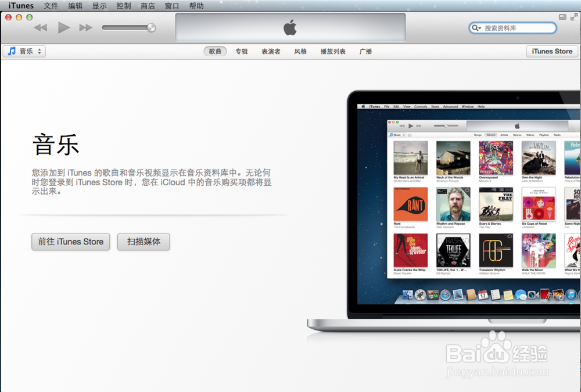Click the Apple logo in status display
The height and width of the screenshot is (392, 581).
(290, 27)
